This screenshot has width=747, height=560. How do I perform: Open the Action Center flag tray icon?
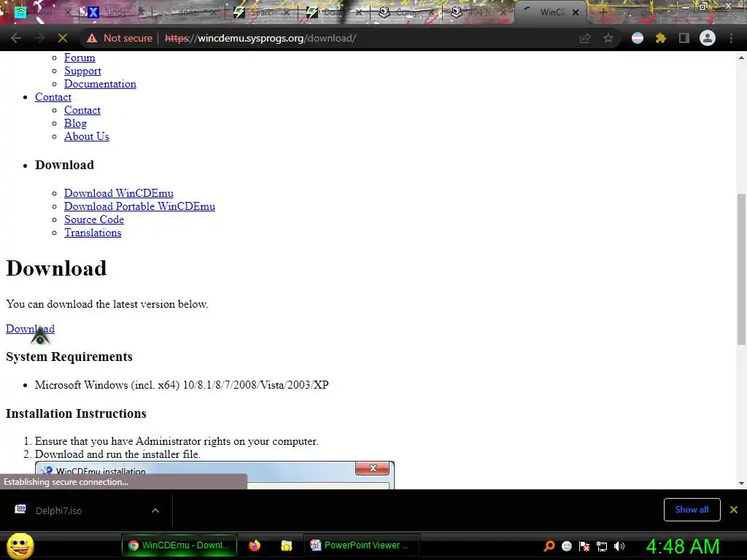pyautogui.click(x=584, y=545)
